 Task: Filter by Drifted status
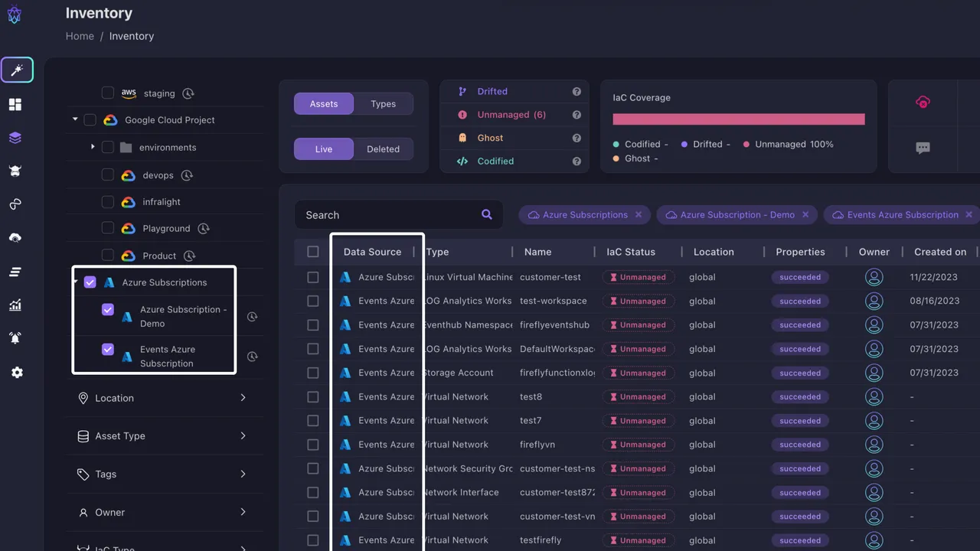tap(492, 91)
